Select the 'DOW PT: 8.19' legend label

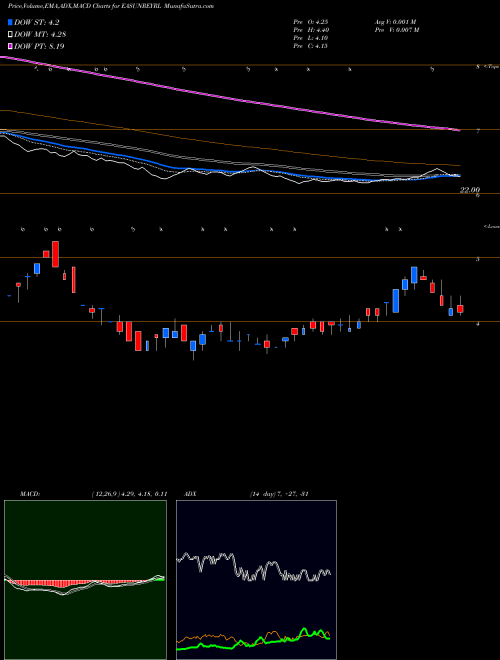[x=39, y=46]
